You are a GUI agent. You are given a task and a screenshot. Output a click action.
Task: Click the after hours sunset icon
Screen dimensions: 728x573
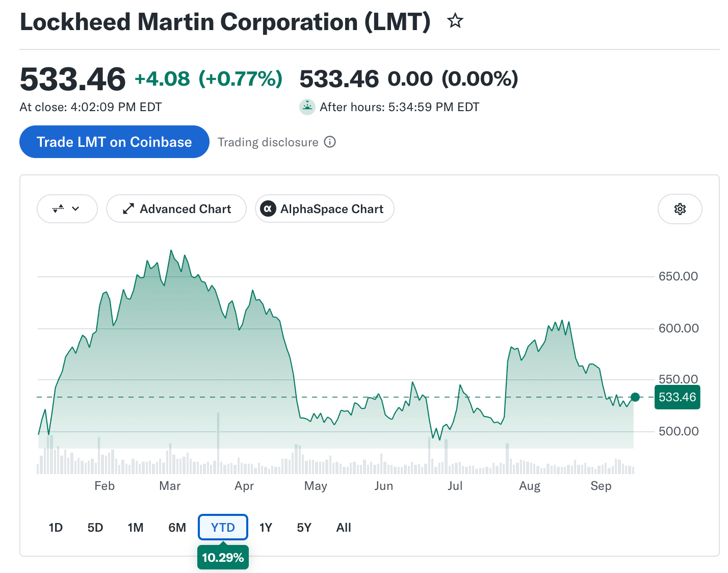coord(307,107)
